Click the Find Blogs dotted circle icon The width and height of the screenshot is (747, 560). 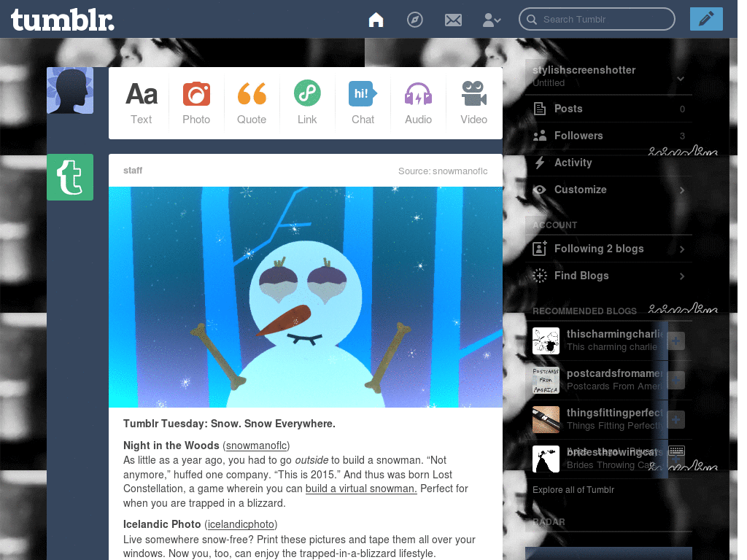tap(539, 276)
